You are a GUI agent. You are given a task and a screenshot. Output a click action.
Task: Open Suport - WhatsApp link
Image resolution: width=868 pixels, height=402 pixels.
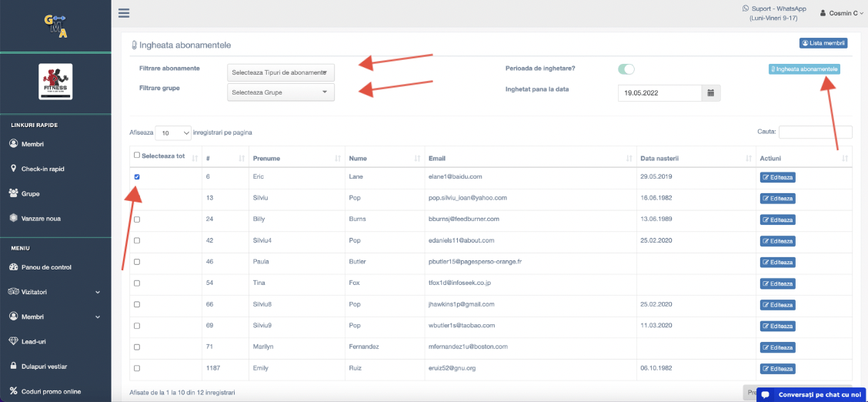[774, 13]
